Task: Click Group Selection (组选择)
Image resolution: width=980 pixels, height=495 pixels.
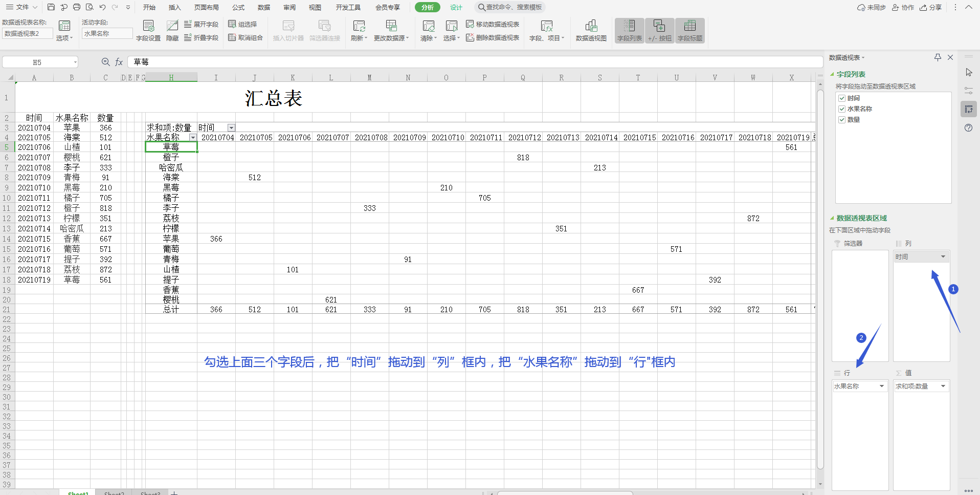Action: tap(242, 24)
